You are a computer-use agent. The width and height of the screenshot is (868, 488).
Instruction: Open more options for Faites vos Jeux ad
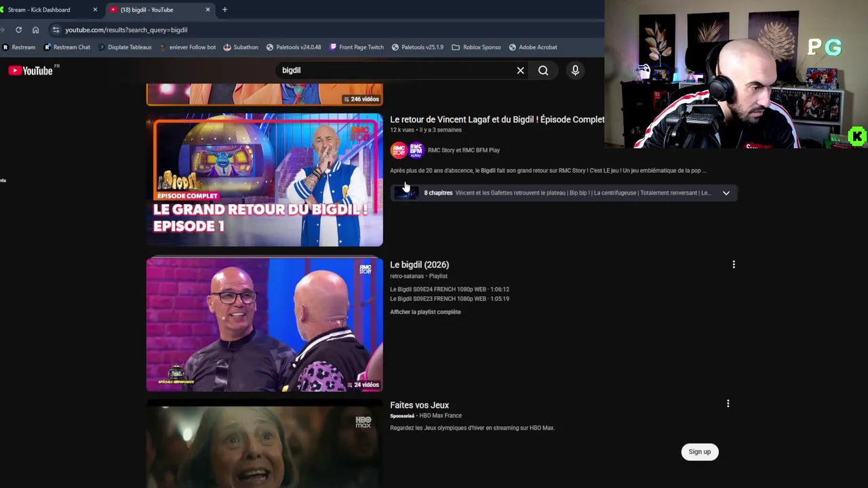pyautogui.click(x=728, y=404)
